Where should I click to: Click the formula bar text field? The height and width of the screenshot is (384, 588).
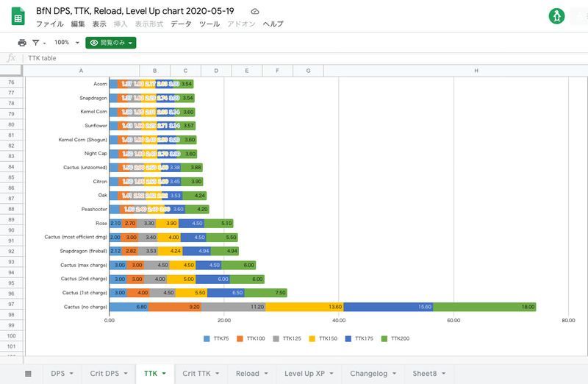[x=294, y=58]
